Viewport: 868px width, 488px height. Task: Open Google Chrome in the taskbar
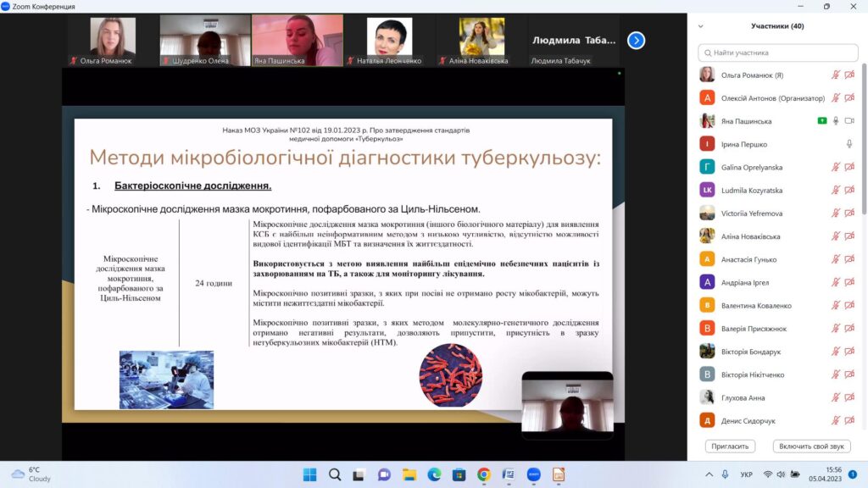[x=484, y=474]
